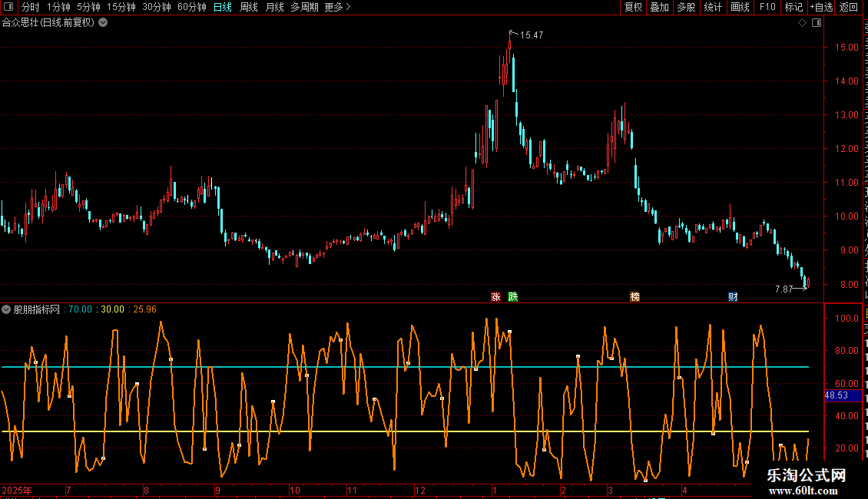
Task: Select the 60分钟 period
Action: tap(191, 7)
